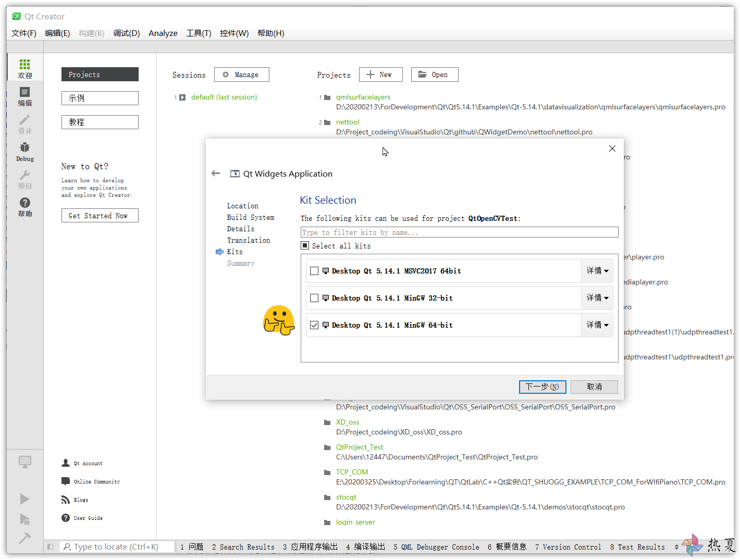Viewport: 740px width, 560px height.
Task: Click the Start Debugging run icon
Action: (24, 519)
